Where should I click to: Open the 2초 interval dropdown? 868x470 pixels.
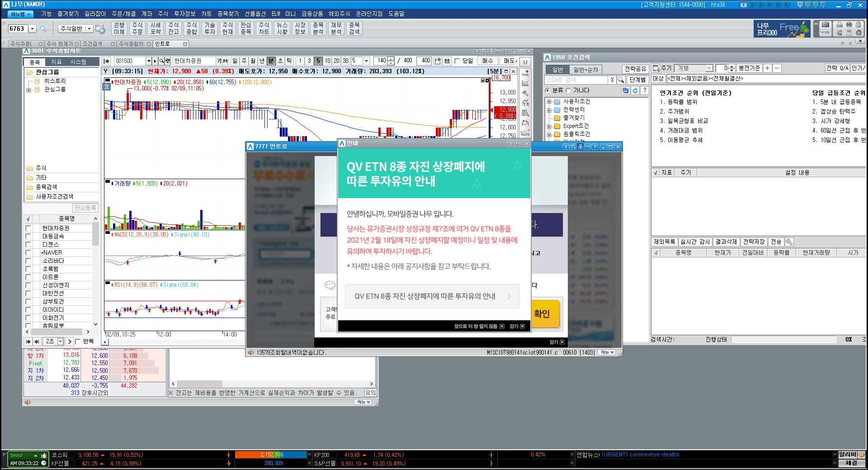60,342
